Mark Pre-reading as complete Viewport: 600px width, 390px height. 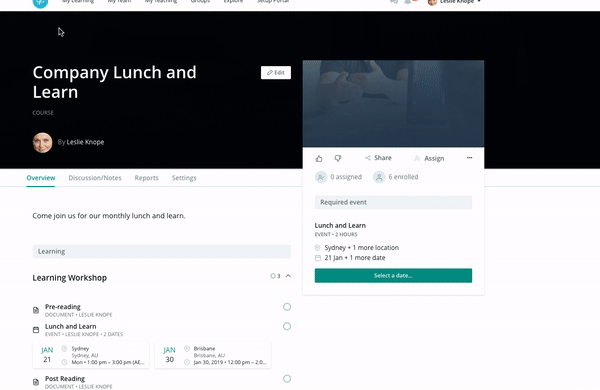(x=287, y=307)
